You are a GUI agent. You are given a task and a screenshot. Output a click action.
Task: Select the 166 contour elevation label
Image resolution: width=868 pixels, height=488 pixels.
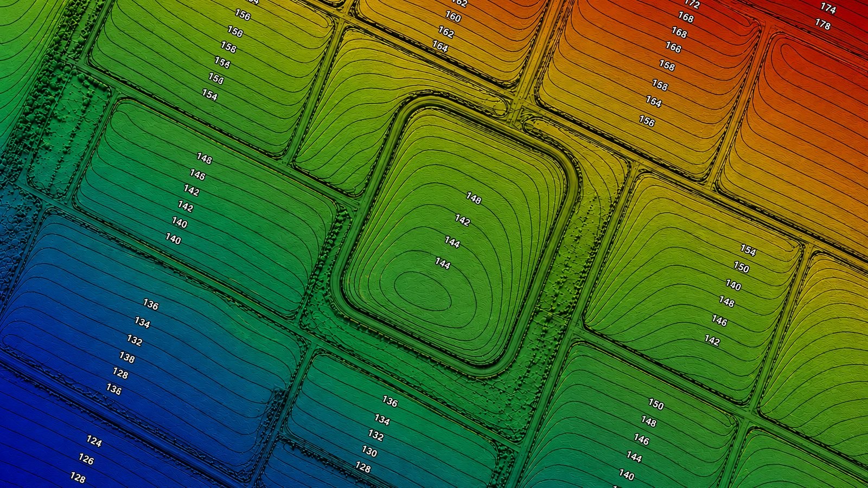click(x=673, y=48)
